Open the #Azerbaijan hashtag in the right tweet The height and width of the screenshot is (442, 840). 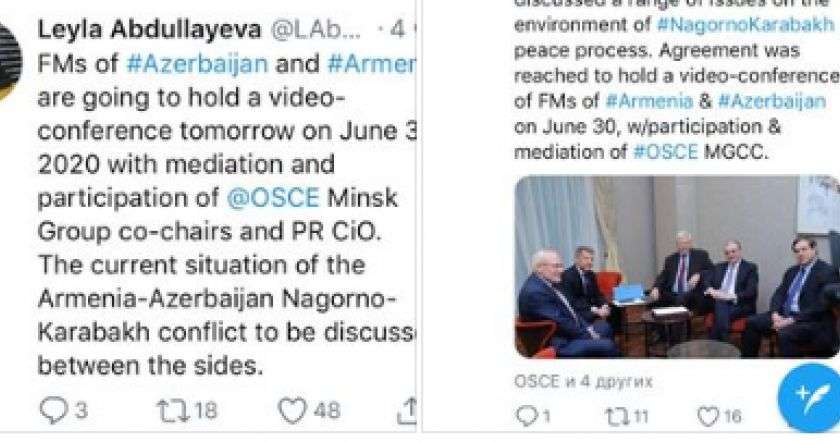pyautogui.click(x=771, y=101)
